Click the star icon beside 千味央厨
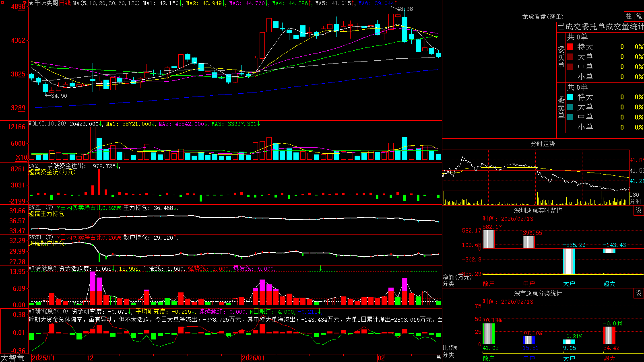The image size is (644, 362). pyautogui.click(x=31, y=3)
